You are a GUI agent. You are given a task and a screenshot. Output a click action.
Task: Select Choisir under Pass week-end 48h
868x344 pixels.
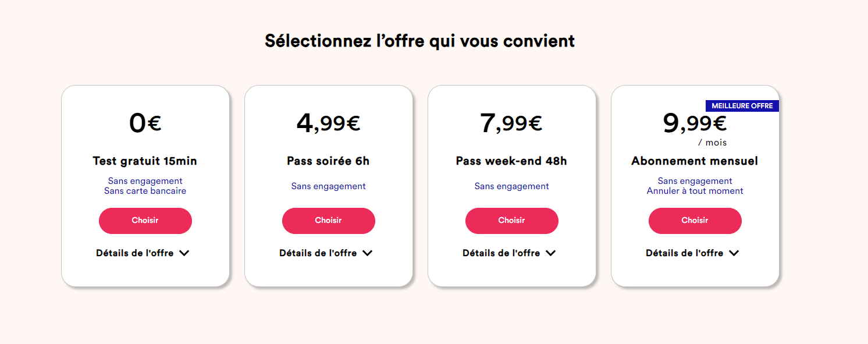click(512, 221)
